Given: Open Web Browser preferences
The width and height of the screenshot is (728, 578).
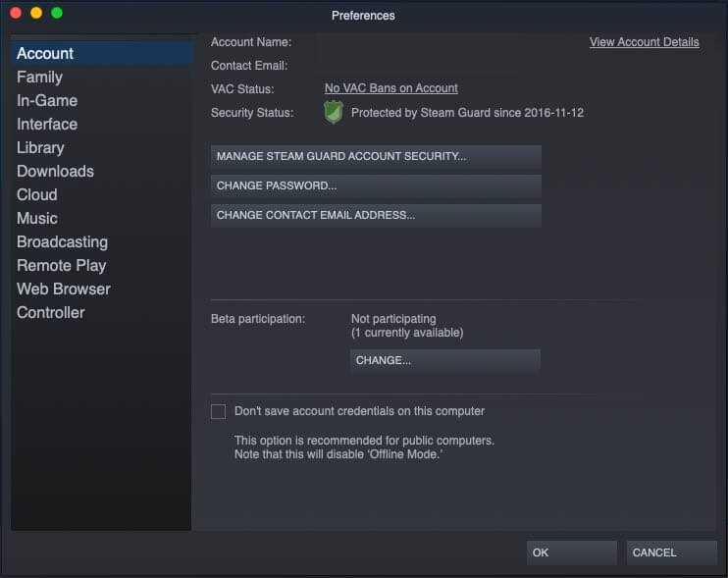Looking at the screenshot, I should click(x=101, y=289).
